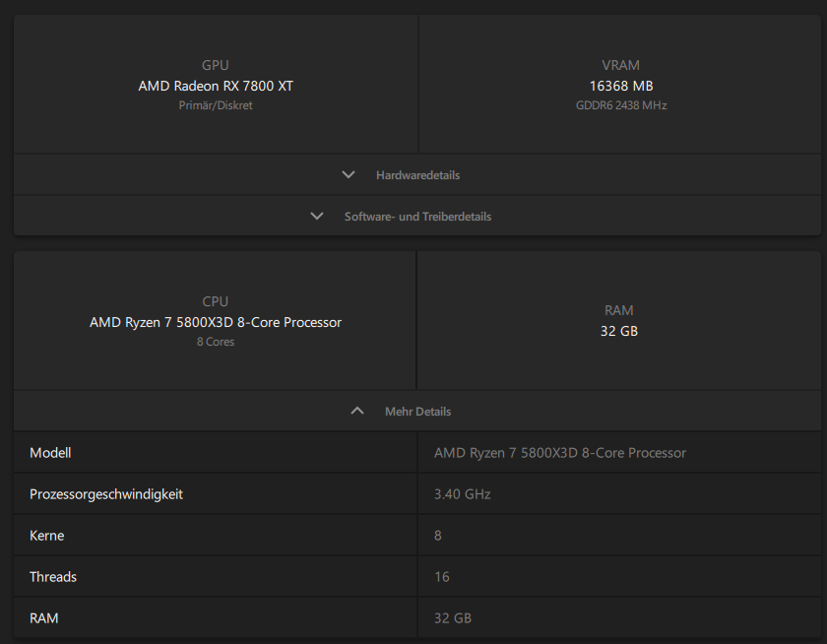Click the GPU card AMD Radeon RX 7800 XT
The height and width of the screenshot is (644, 827).
[216, 86]
